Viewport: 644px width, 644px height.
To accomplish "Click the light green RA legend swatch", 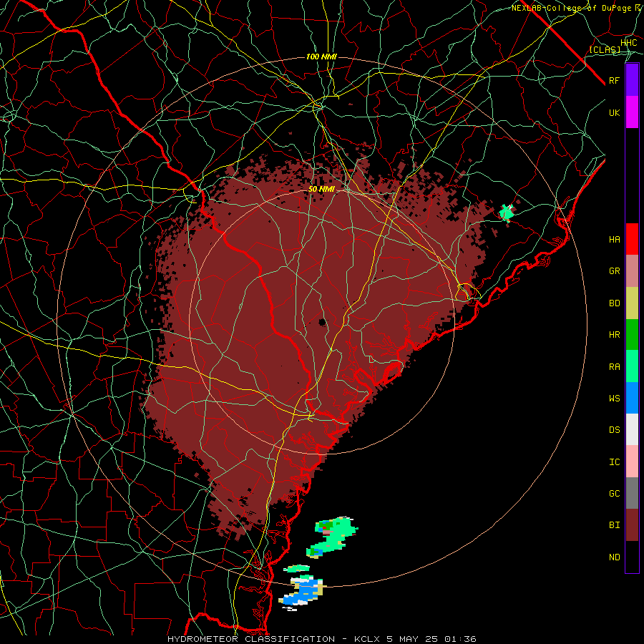I will 632,366.
